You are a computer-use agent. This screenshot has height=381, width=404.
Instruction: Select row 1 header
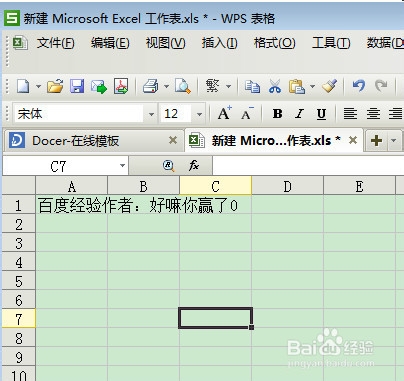pos(18,205)
